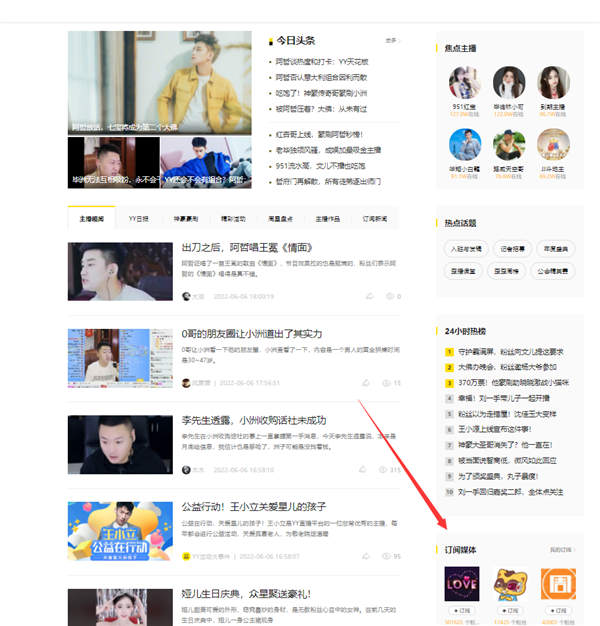Switch to the 周星盘点 tab
This screenshot has width=600, height=626.
pyautogui.click(x=280, y=219)
